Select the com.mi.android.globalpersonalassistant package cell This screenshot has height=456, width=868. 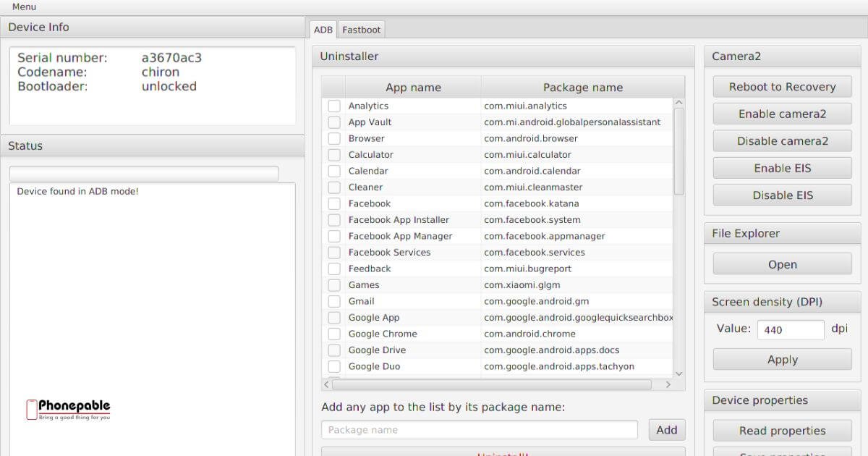click(x=577, y=122)
